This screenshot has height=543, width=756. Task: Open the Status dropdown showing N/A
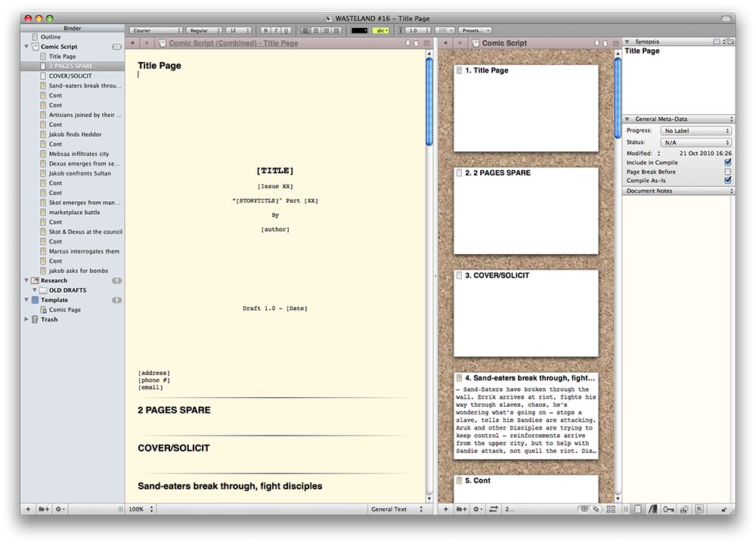pyautogui.click(x=696, y=142)
